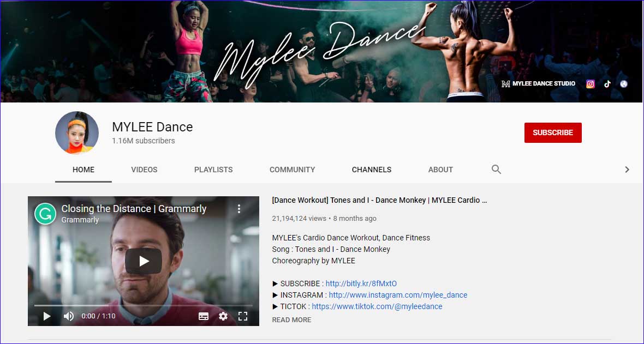Open the bitly.kr/8fMxtO subscribe link
The width and height of the screenshot is (644, 344).
tap(361, 283)
